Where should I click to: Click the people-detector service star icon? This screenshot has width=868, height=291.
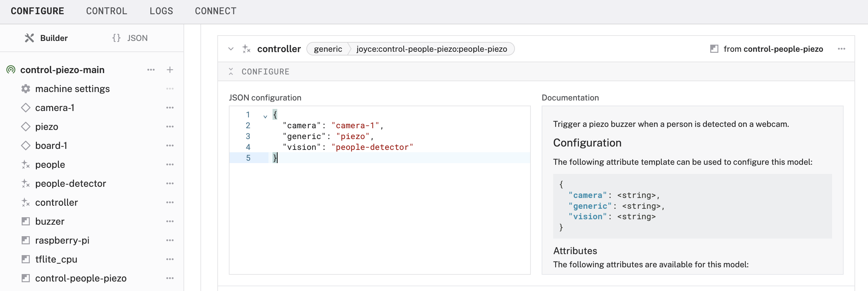click(x=26, y=183)
